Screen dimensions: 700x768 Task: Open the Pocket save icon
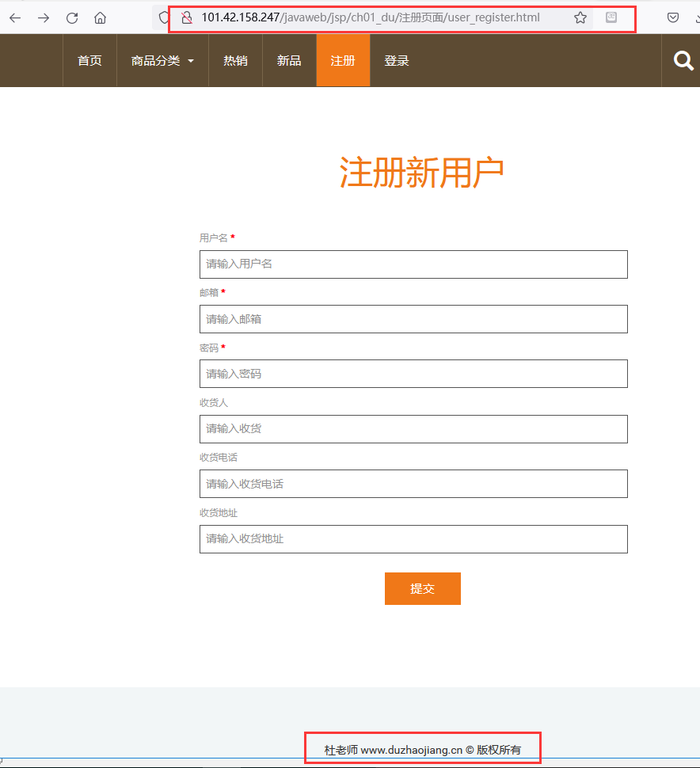(x=672, y=17)
